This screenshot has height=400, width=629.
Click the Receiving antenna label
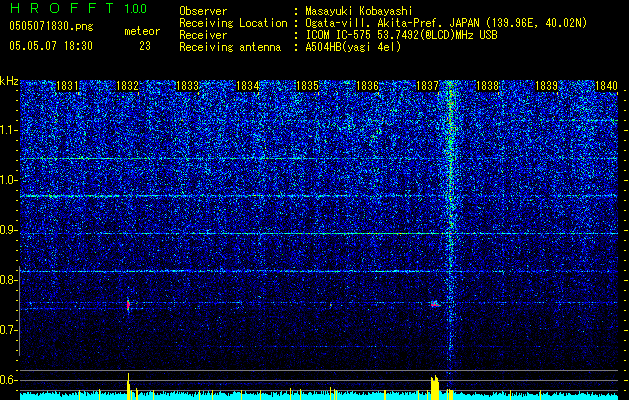pos(230,47)
